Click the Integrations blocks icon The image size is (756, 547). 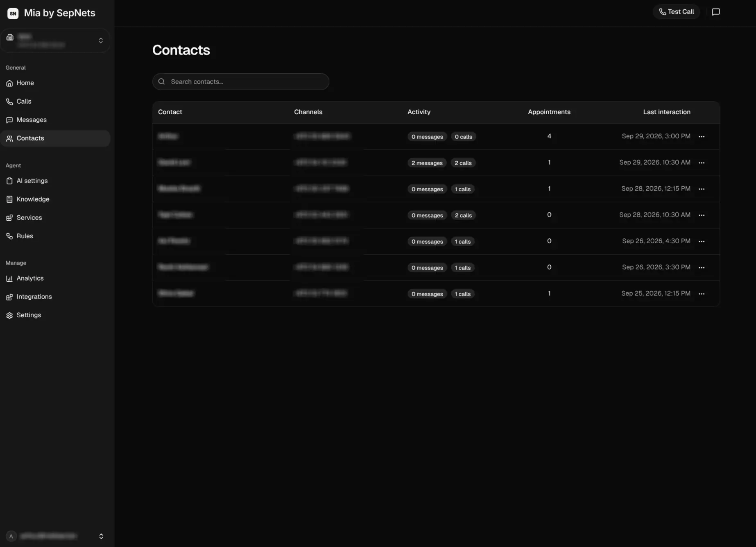coord(9,297)
